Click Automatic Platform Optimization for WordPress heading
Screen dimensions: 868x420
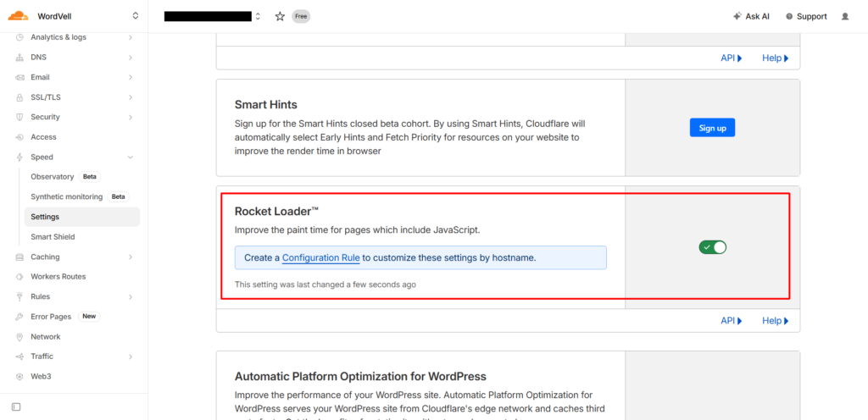point(360,376)
